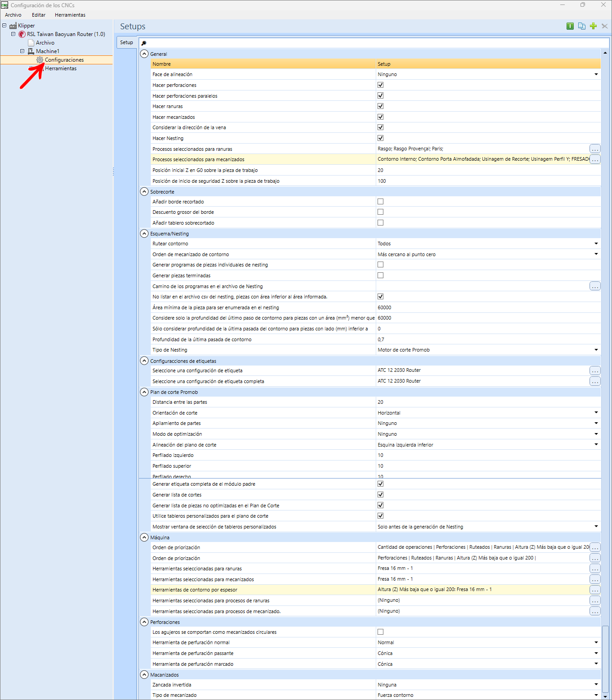Uncheck 'Hacer perforaciones' checkbox
The height and width of the screenshot is (700, 612).
(x=380, y=85)
